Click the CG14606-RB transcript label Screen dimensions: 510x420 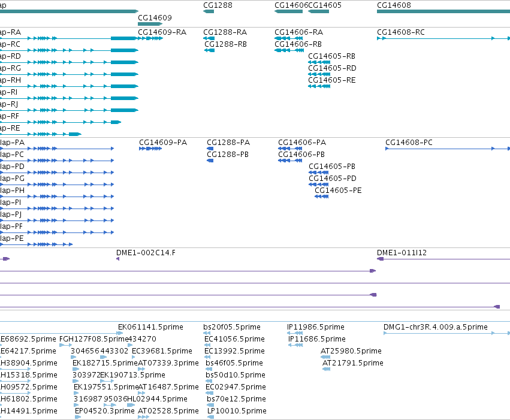298,44
